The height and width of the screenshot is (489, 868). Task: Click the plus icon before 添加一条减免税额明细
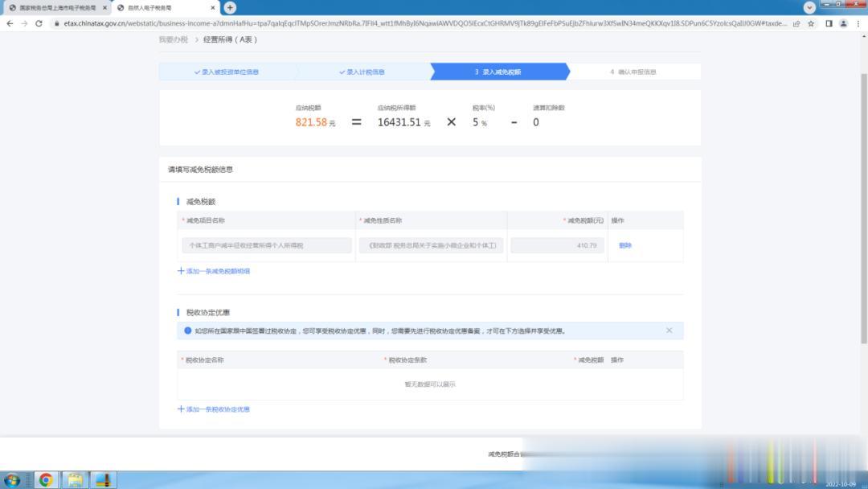181,271
